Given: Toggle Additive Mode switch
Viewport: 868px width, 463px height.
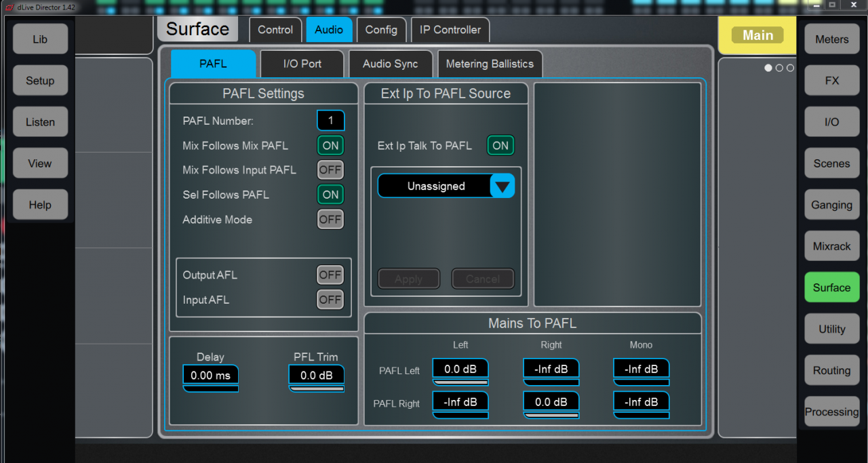Looking at the screenshot, I should [x=330, y=220].
